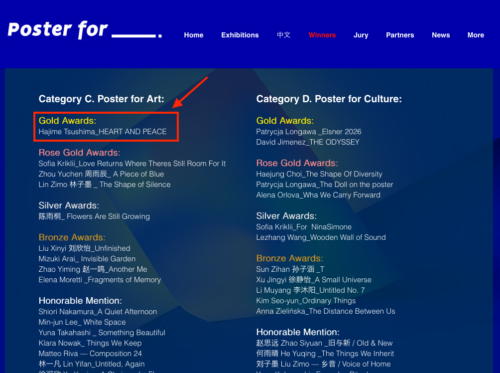The image size is (500, 373).
Task: Select the Winners navigation item
Action: (322, 35)
